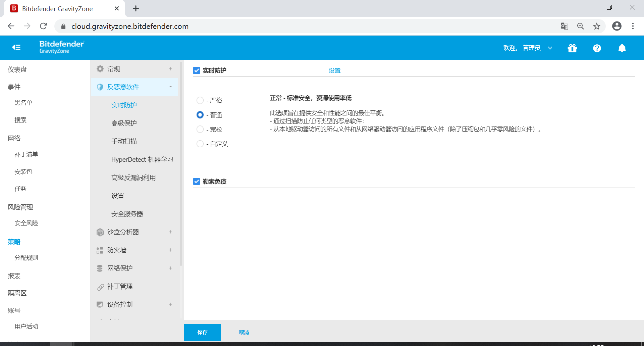
Task: Click the browser translate page icon
Action: coord(565,26)
